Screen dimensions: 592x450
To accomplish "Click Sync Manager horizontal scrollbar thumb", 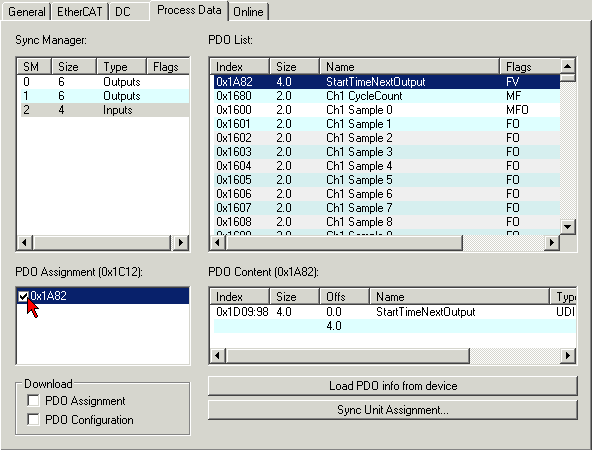I will click(102, 242).
